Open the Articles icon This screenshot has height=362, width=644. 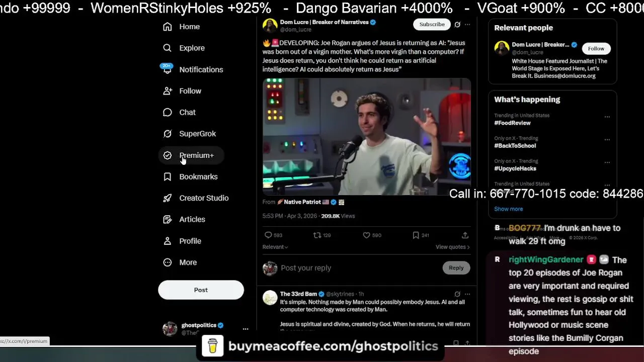[x=168, y=219]
